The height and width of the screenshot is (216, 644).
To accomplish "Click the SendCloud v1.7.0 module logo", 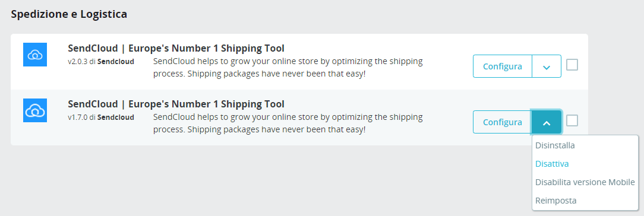I will 35,110.
